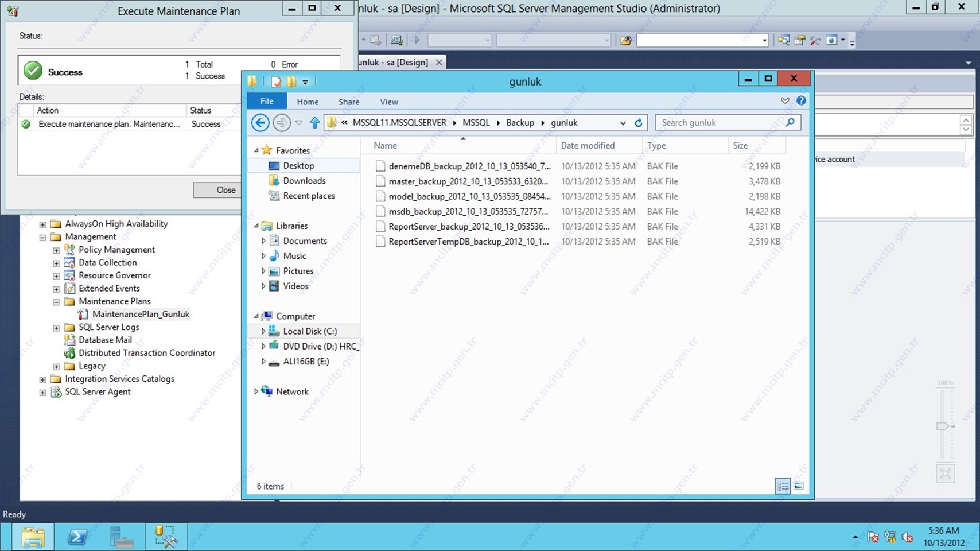Click Close in Execute Maintenance Plan dialog
This screenshot has width=980, height=551.
(x=226, y=190)
